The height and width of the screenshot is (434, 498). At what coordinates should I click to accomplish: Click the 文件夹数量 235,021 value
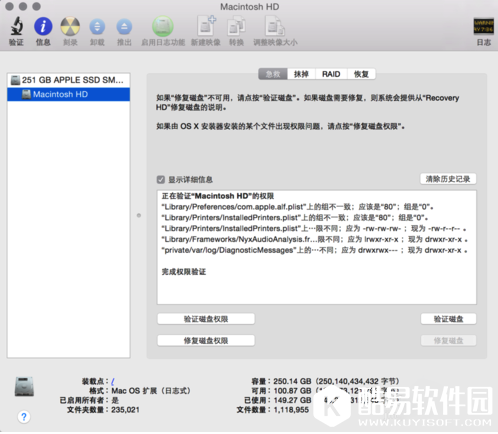(125, 410)
